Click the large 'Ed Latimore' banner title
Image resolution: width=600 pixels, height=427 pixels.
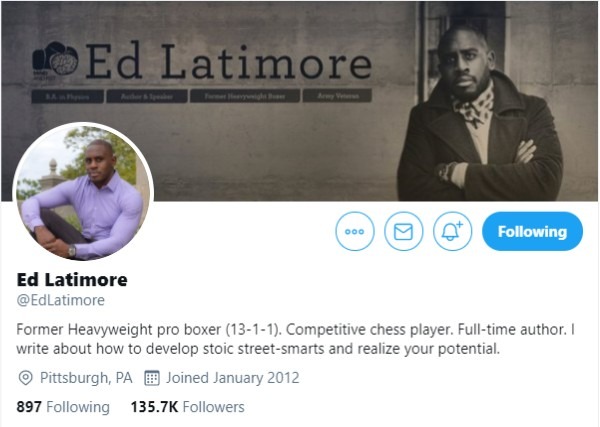tap(229, 61)
